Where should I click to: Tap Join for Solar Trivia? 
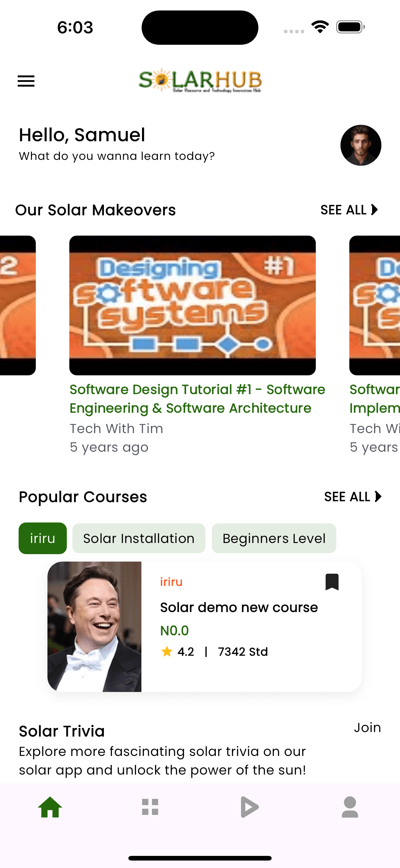(367, 728)
